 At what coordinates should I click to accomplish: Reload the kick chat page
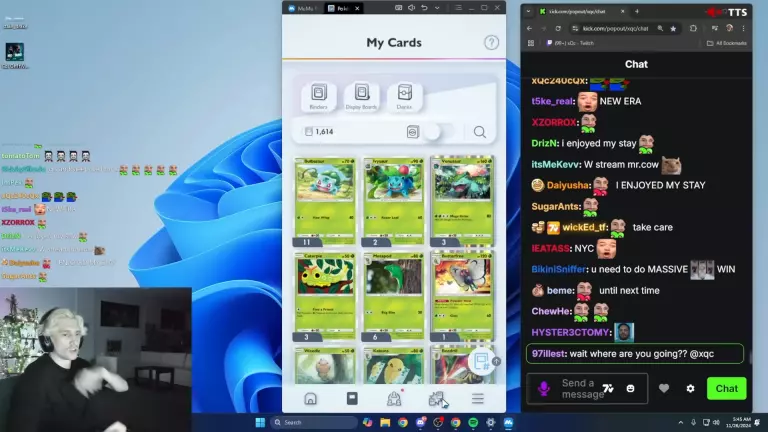click(558, 28)
